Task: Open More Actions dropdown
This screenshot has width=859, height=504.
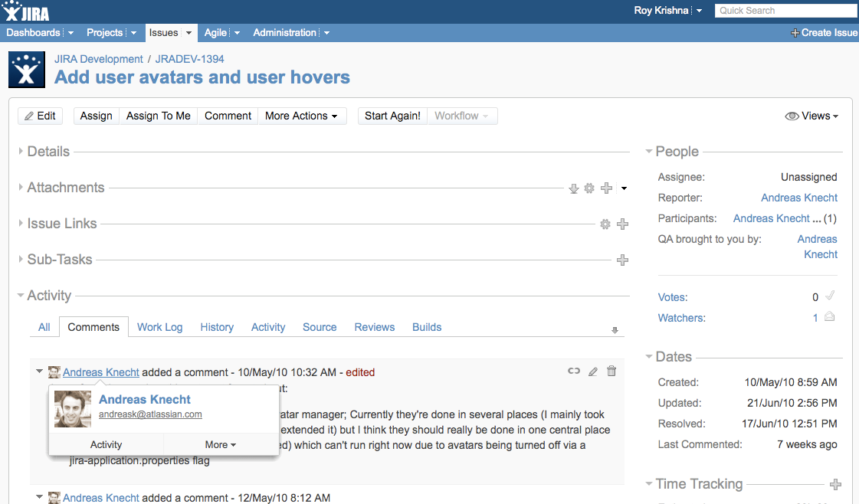Action: 302,116
